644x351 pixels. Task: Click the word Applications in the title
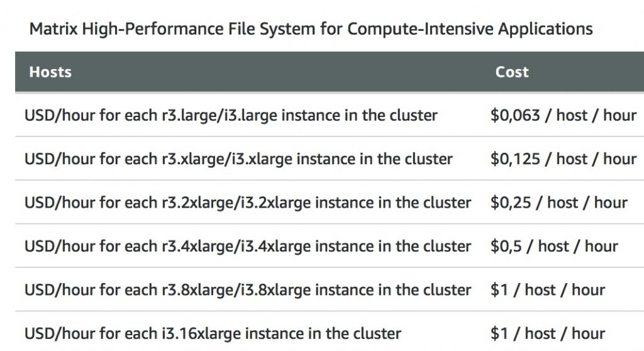pos(545,29)
